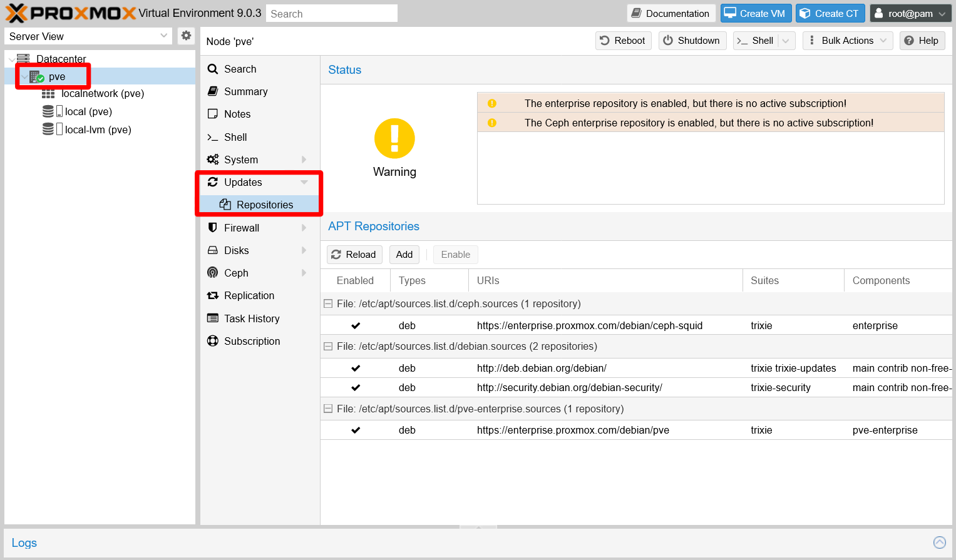Select the Summary menu item
This screenshot has width=956, height=560.
244,91
